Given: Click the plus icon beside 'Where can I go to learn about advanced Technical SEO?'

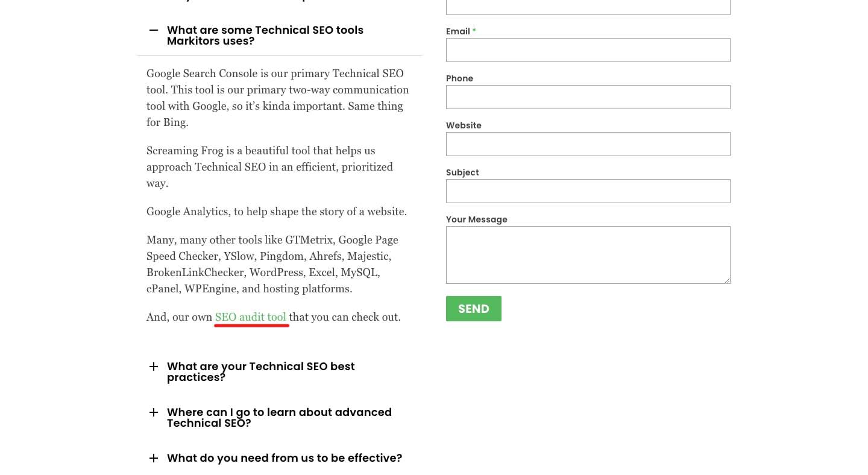Looking at the screenshot, I should [x=154, y=412].
